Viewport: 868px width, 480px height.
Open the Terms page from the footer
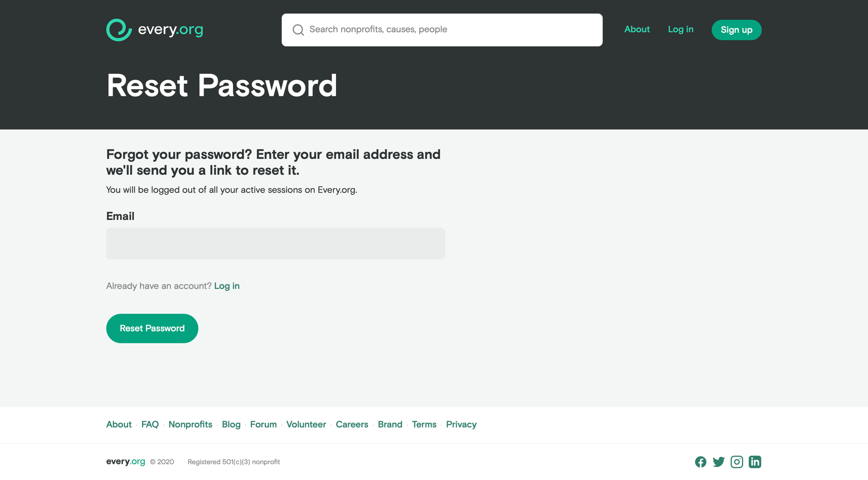coord(424,424)
